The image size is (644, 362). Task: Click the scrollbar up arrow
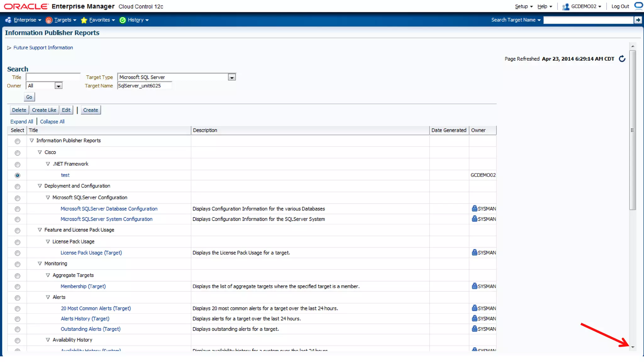pos(633,46)
